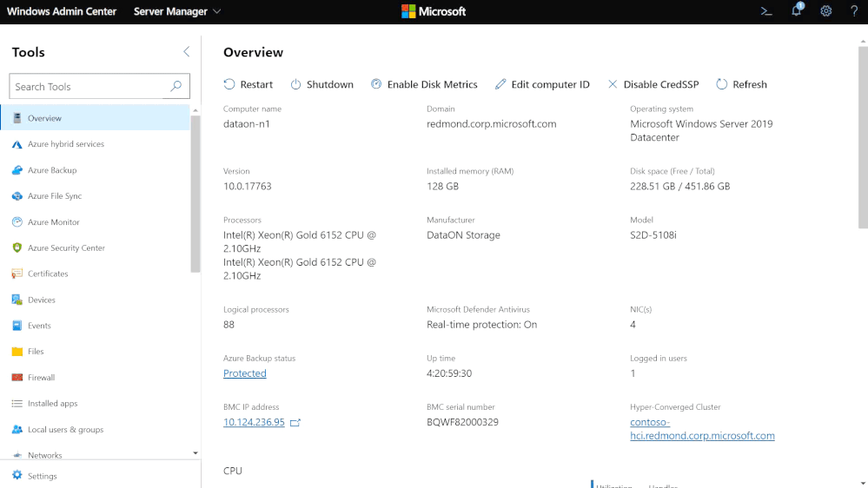Open the BMC IP address 10.124.236.95 link
This screenshot has width=868, height=488.
coord(254,422)
